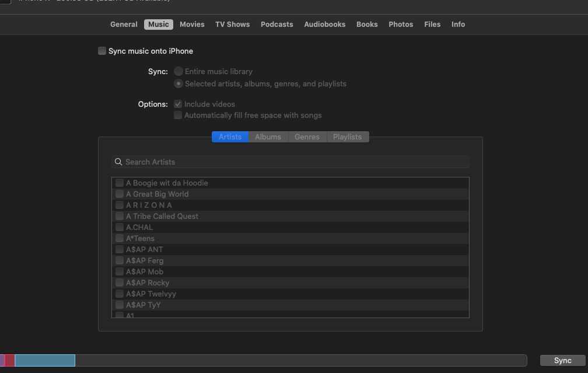Click the artist name A Great Big World
This screenshot has width=588, height=373.
pos(157,194)
